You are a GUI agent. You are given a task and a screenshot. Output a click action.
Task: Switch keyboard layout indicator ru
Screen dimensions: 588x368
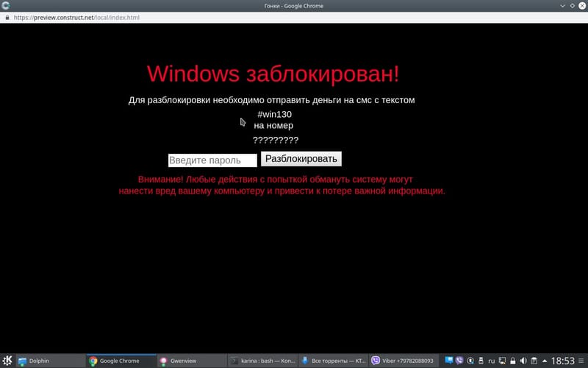click(x=491, y=361)
